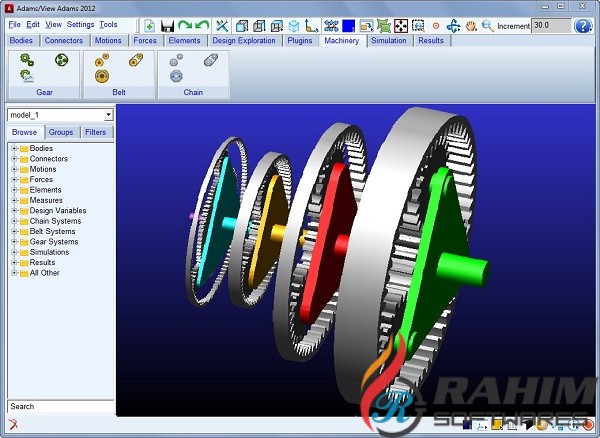
Task: Click the green redo arrow icon
Action: coord(185,26)
